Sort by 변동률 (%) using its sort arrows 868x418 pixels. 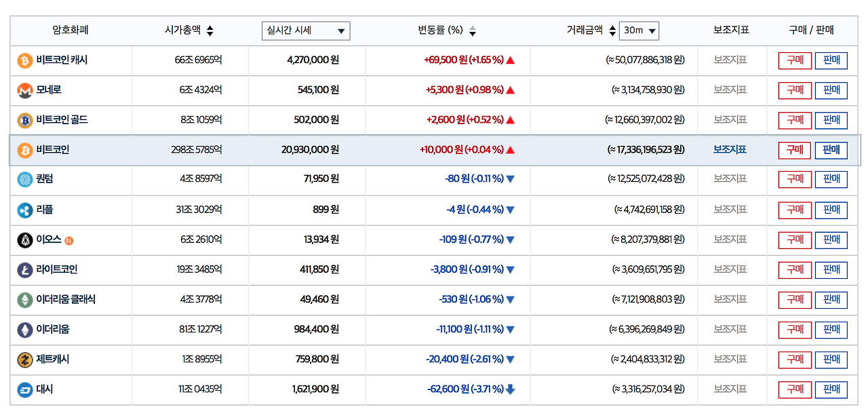point(473,31)
